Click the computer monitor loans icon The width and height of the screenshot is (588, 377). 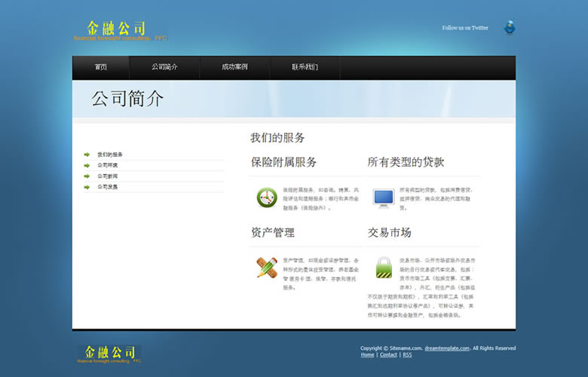tap(383, 198)
